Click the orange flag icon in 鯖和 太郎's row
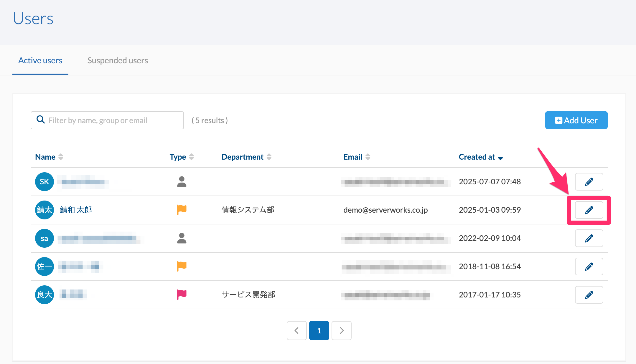Viewport: 636px width, 364px height. (182, 209)
